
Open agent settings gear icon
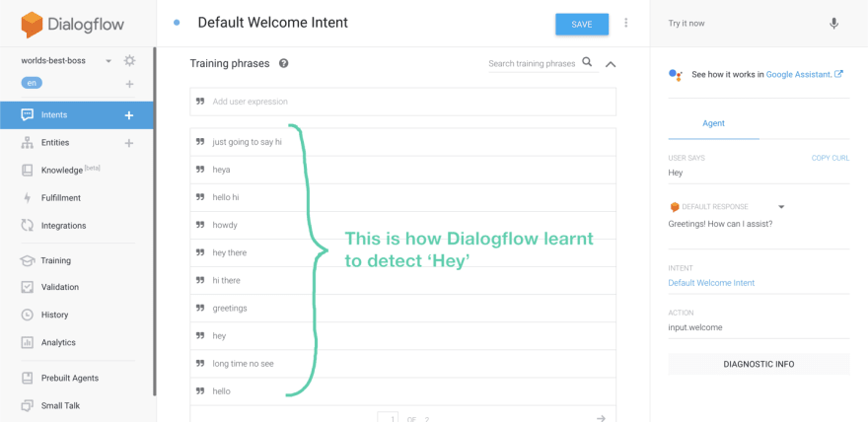[129, 60]
